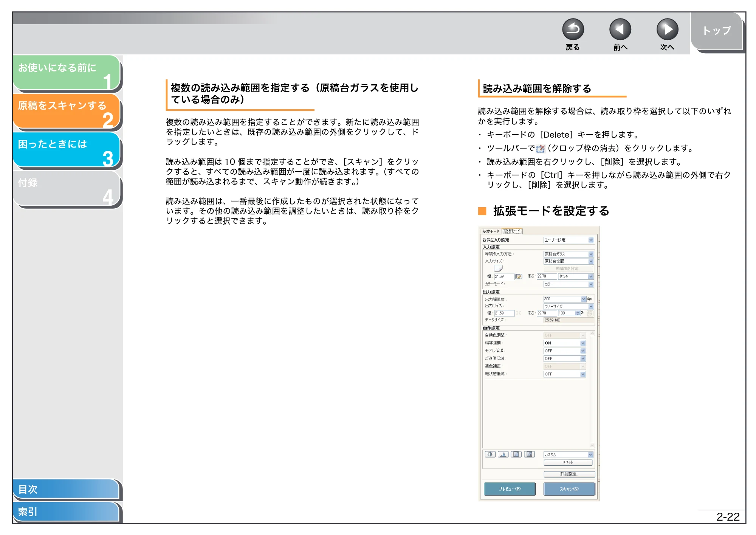Open 入力サイズ dropdown showing 原稿台全面
756x535 pixels.
pyautogui.click(x=569, y=261)
